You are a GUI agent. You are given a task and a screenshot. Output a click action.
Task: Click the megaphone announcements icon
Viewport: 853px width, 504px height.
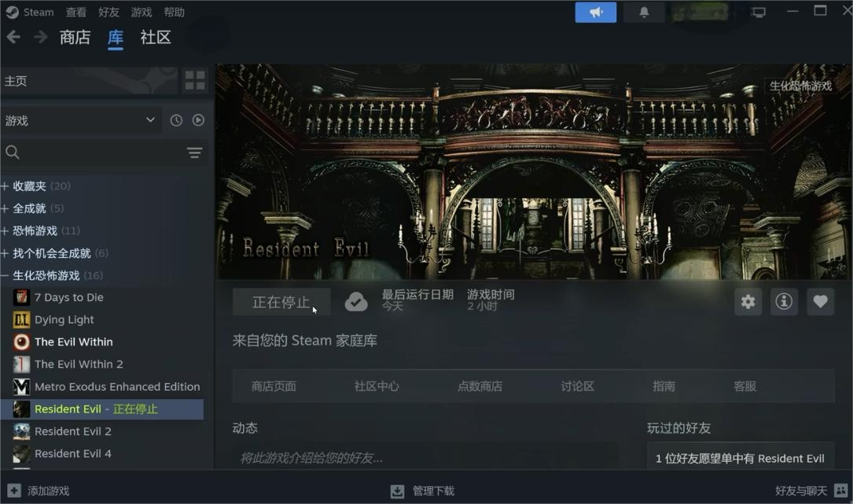pyautogui.click(x=595, y=12)
